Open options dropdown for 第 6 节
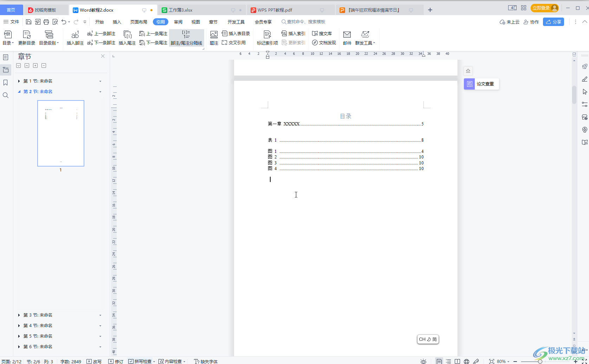The image size is (589, 364). tap(101, 347)
